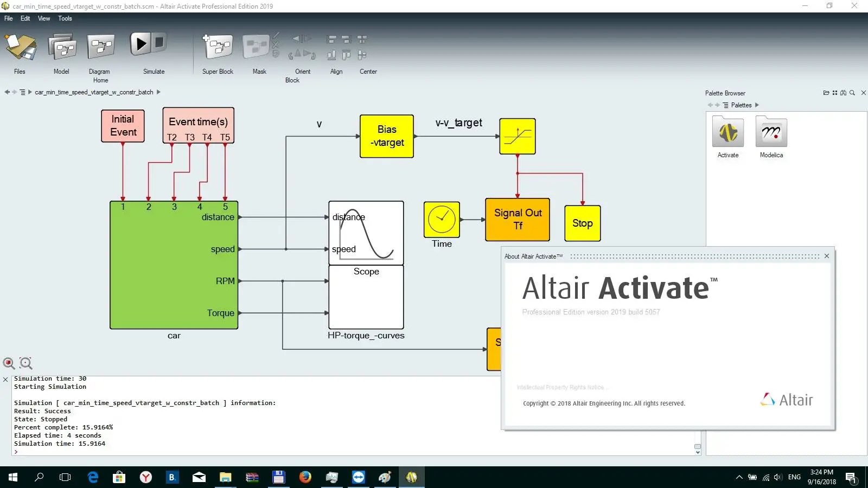
Task: Select the Scope block with distance and speed
Action: [x=366, y=233]
